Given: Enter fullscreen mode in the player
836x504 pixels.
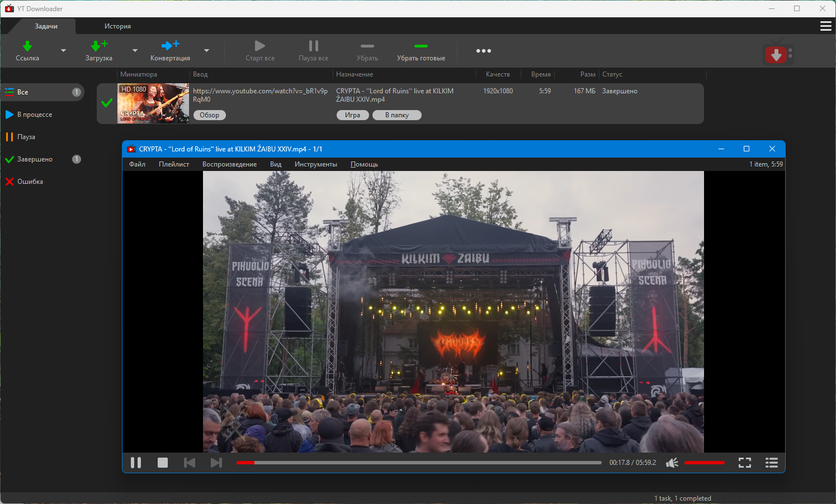Looking at the screenshot, I should coord(744,463).
